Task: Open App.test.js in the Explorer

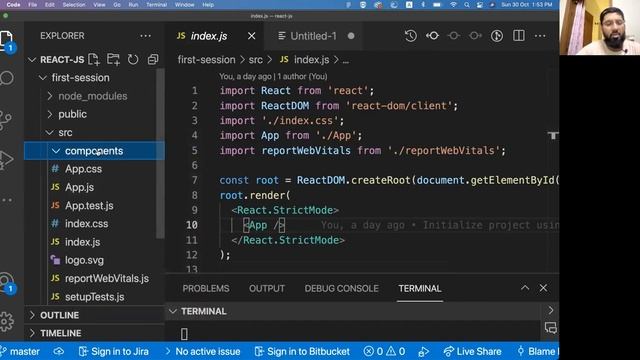Action: [89, 206]
